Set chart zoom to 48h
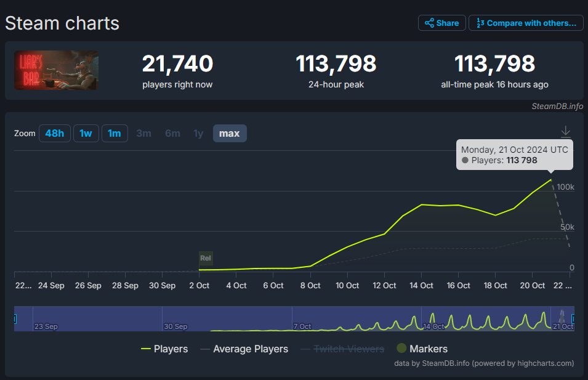The height and width of the screenshot is (380, 588). (55, 133)
